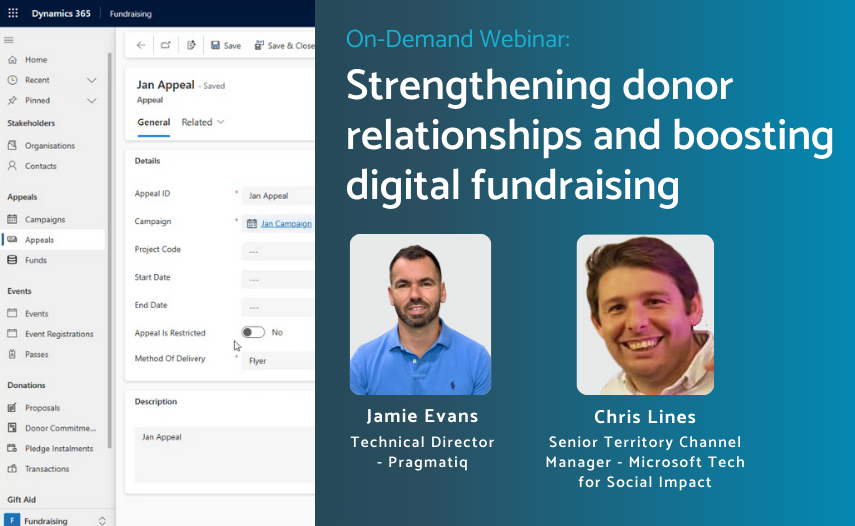The height and width of the screenshot is (526, 855).
Task: Open the Dynamics 365 app launcher grid
Action: pyautogui.click(x=12, y=15)
